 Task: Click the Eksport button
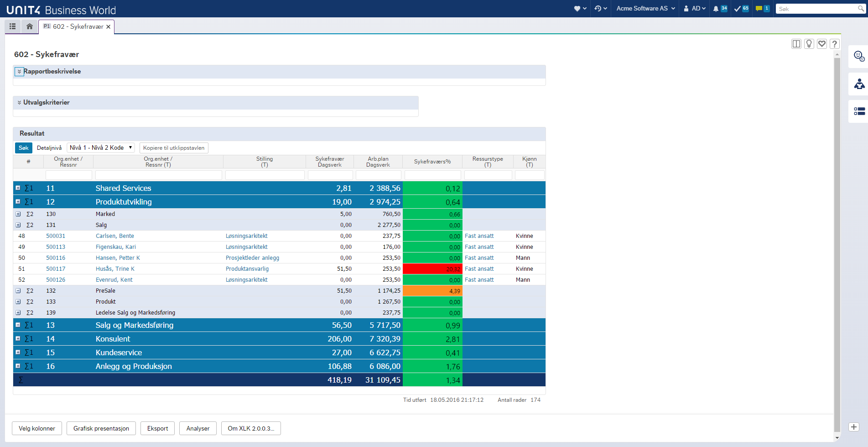point(157,428)
